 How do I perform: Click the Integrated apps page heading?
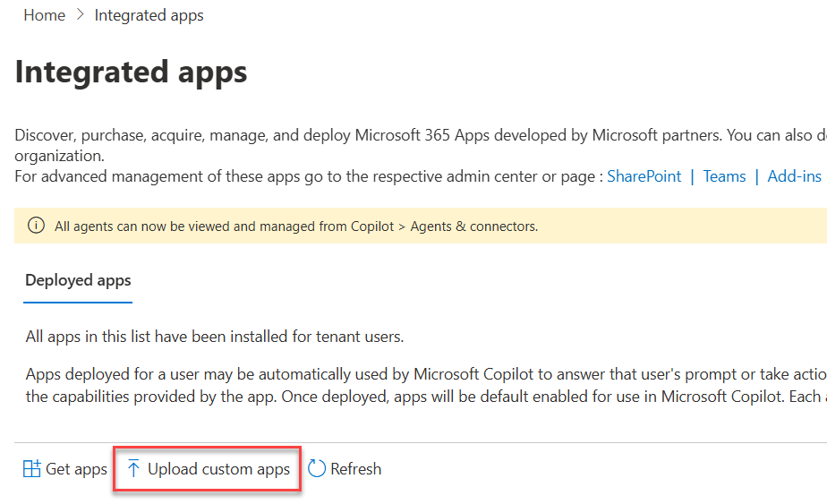click(x=132, y=73)
